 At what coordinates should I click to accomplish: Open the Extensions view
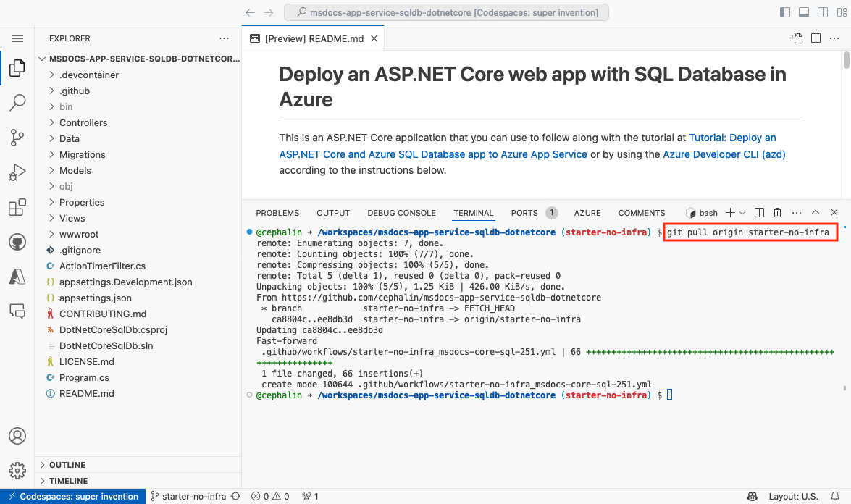(17, 207)
